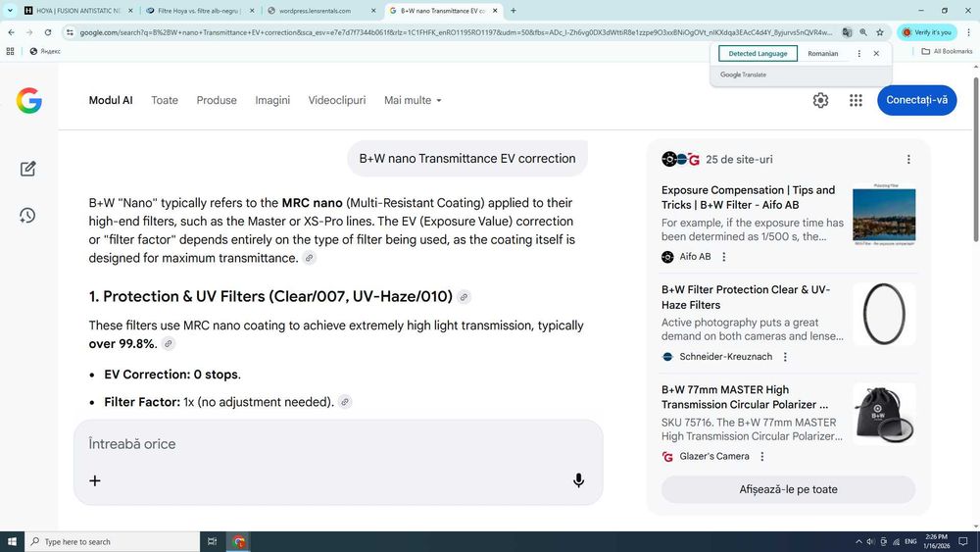
Task: Open Google settings gear
Action: 820,100
